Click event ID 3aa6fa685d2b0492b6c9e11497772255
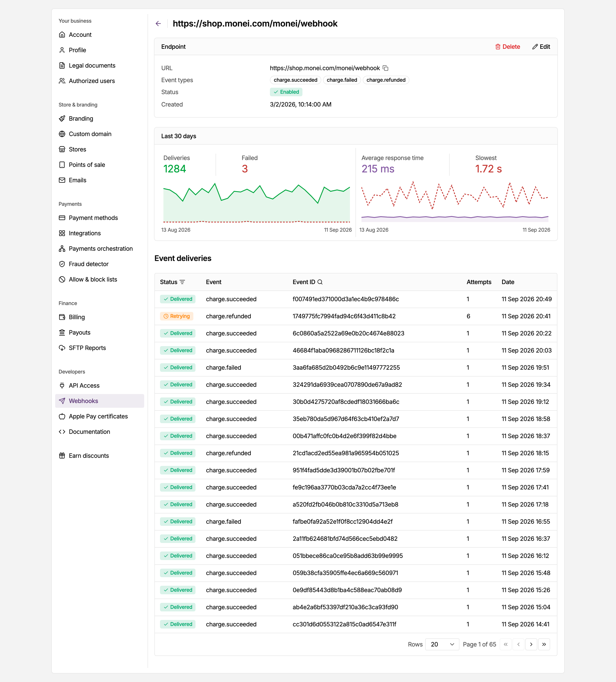The width and height of the screenshot is (616, 682). click(x=346, y=368)
